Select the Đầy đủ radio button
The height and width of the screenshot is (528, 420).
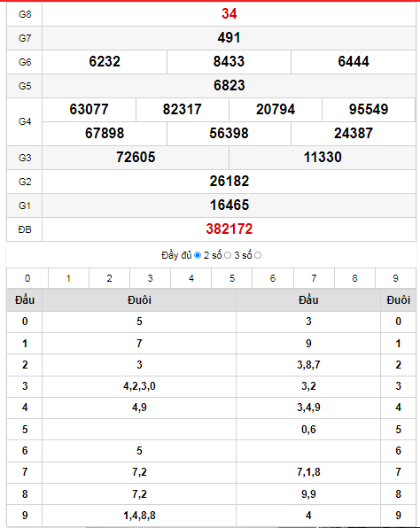coord(198,255)
